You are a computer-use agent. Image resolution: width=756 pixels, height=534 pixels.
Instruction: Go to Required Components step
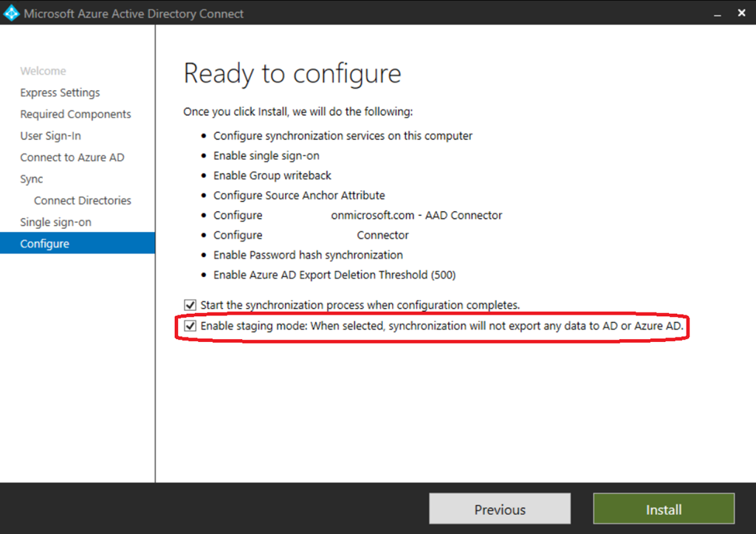(75, 114)
